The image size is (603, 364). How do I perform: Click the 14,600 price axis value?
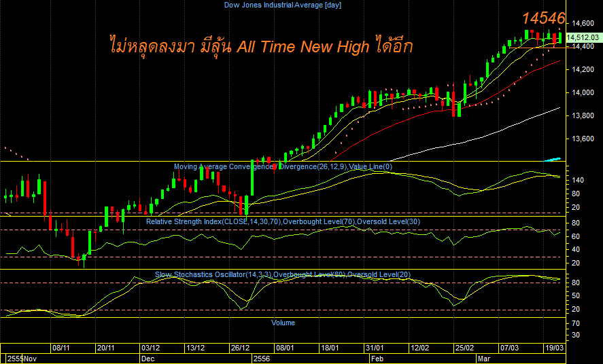(x=583, y=23)
